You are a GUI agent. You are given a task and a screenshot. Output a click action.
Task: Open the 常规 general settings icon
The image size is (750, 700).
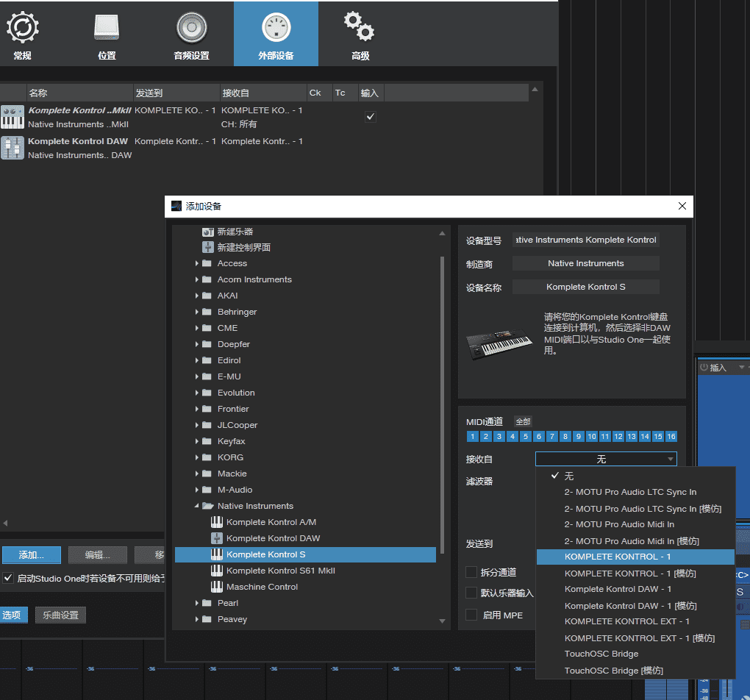pos(23,28)
